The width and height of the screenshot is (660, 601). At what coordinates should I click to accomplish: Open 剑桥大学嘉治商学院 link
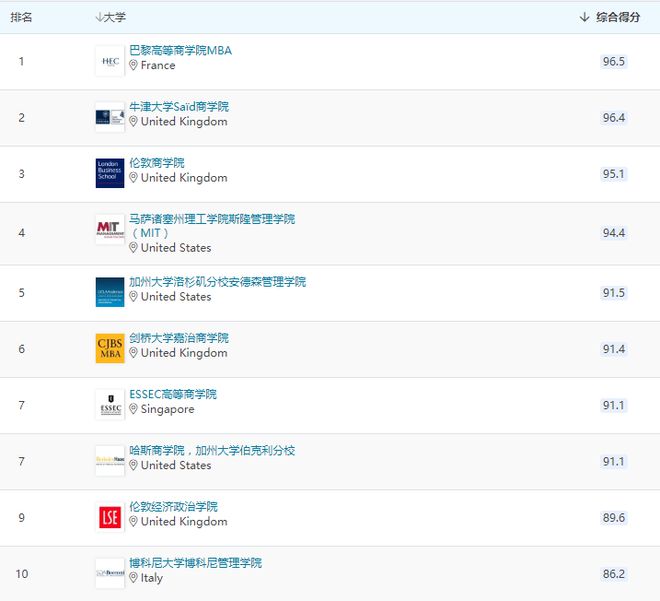[179, 338]
